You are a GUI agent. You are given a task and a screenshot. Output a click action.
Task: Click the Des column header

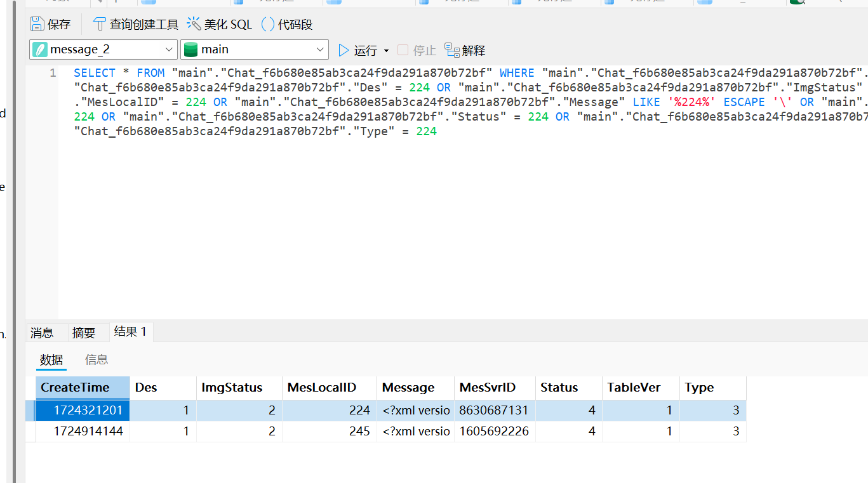click(x=163, y=388)
